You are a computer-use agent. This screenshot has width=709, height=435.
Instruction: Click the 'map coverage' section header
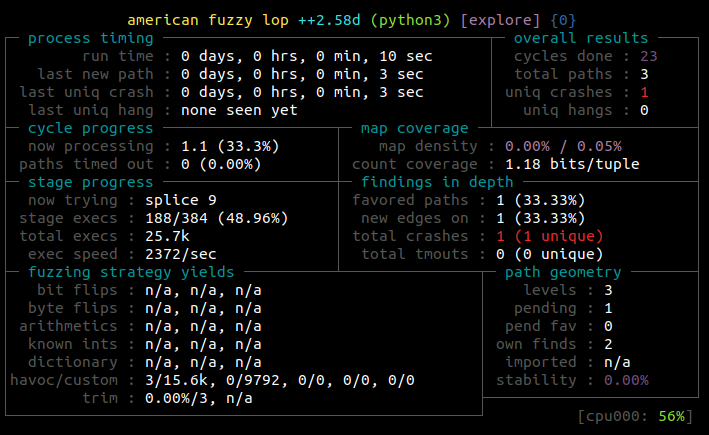[415, 128]
